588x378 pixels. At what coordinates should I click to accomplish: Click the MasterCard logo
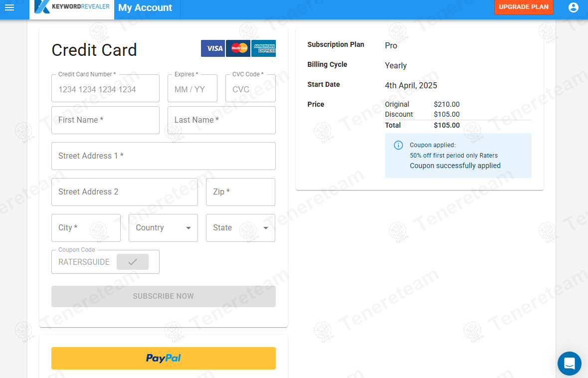238,48
